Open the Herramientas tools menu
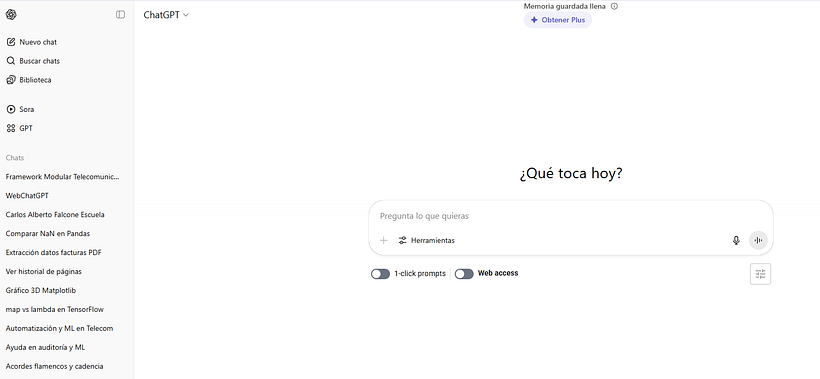 (x=427, y=240)
